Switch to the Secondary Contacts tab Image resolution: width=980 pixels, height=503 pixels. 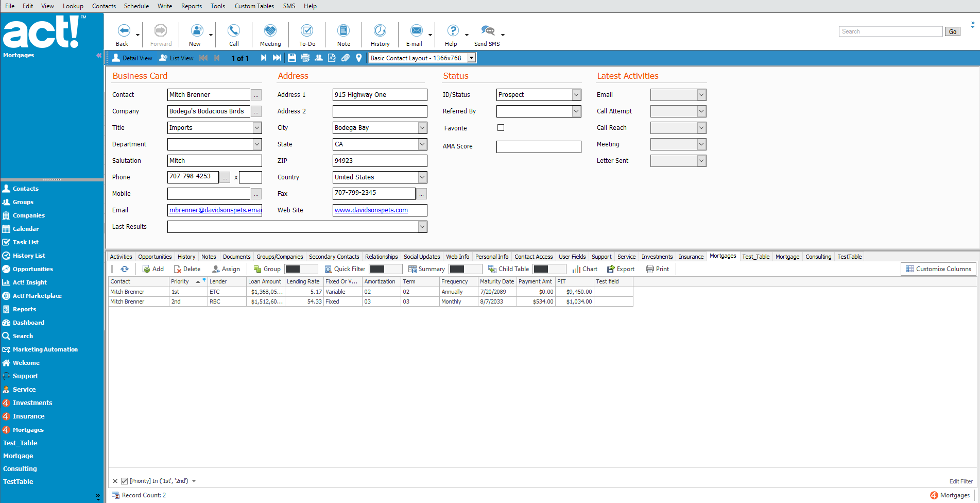click(x=334, y=257)
